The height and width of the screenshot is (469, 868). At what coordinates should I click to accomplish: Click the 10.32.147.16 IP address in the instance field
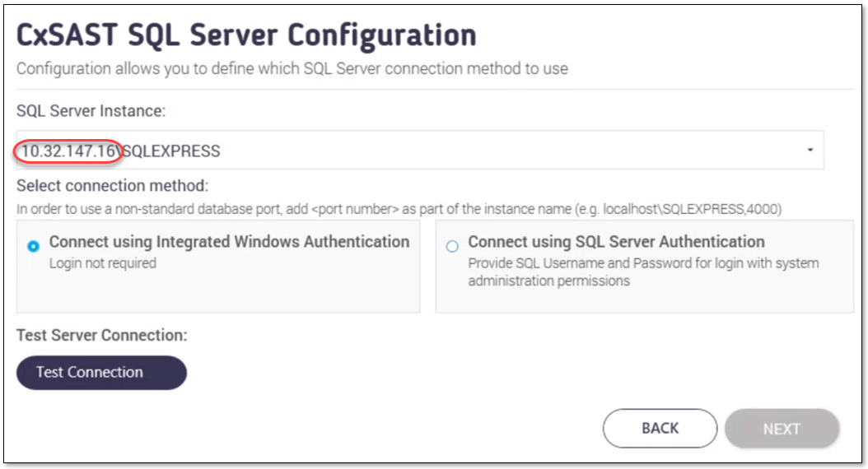[x=68, y=151]
